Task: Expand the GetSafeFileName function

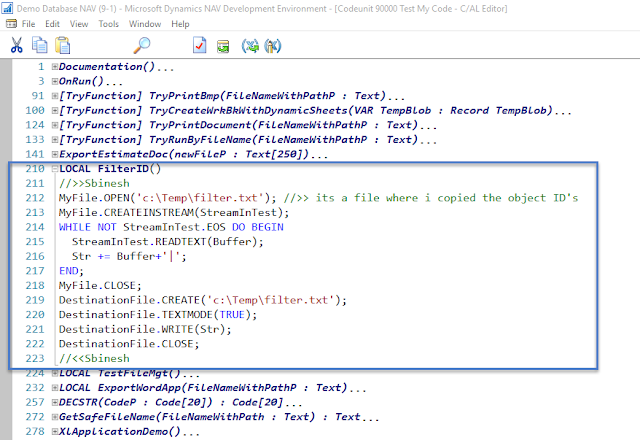Action: 55,417
